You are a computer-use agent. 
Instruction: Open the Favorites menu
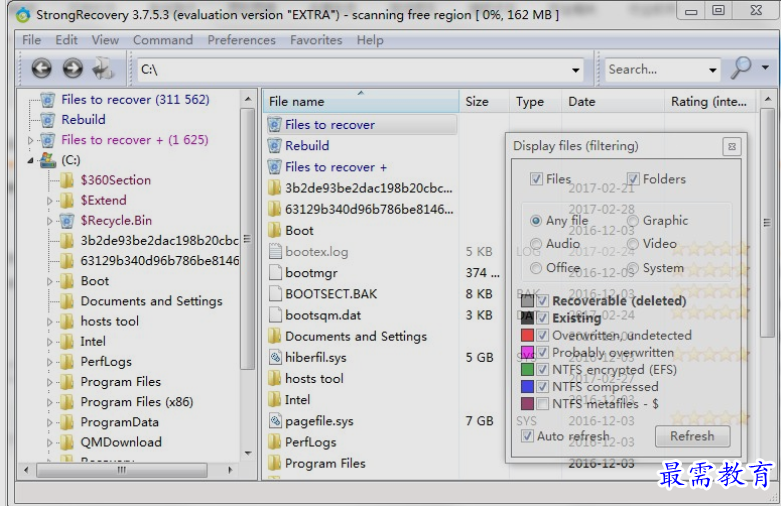point(316,40)
